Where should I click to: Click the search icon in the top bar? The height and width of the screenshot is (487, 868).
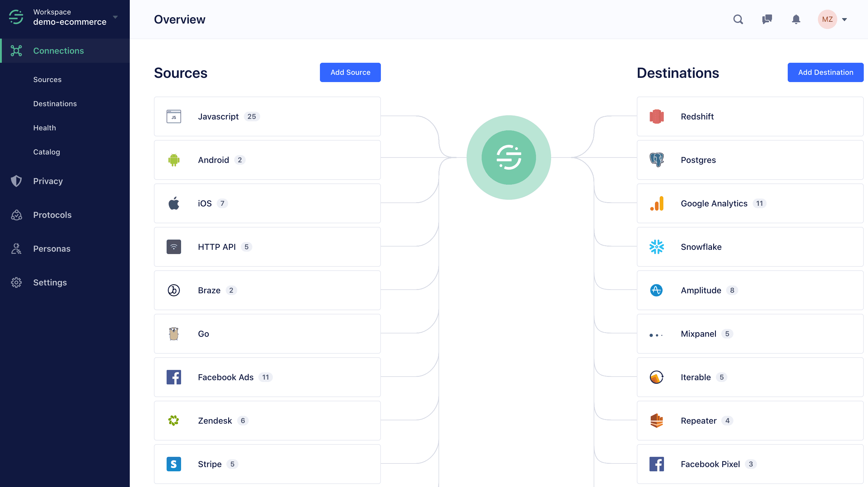point(738,19)
